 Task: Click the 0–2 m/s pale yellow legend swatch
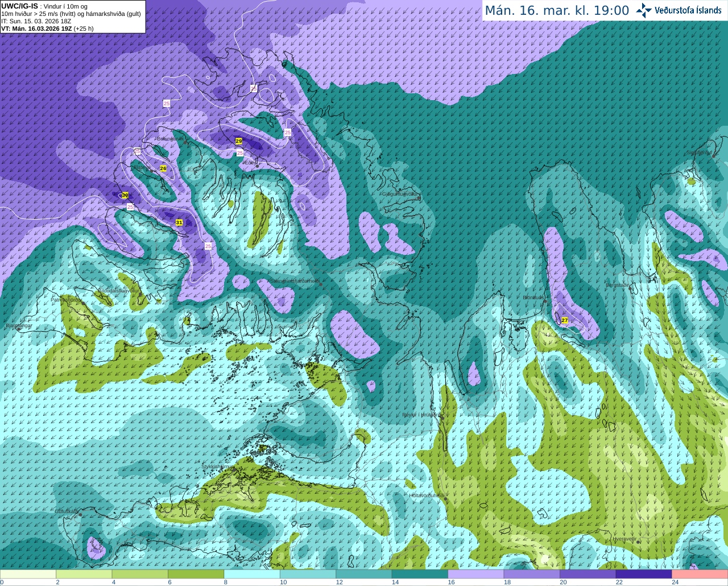coord(28,574)
